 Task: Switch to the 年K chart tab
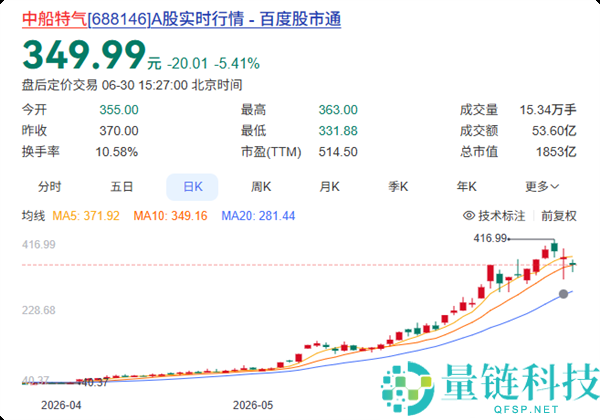466,187
